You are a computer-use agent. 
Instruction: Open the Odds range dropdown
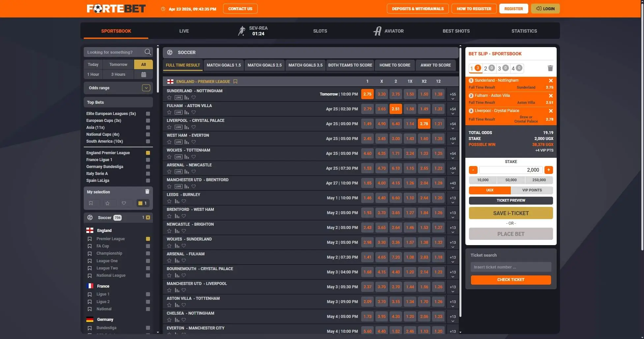146,88
